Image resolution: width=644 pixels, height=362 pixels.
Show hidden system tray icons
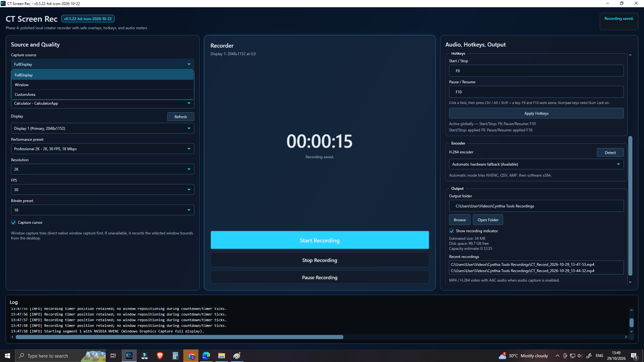[557, 356]
